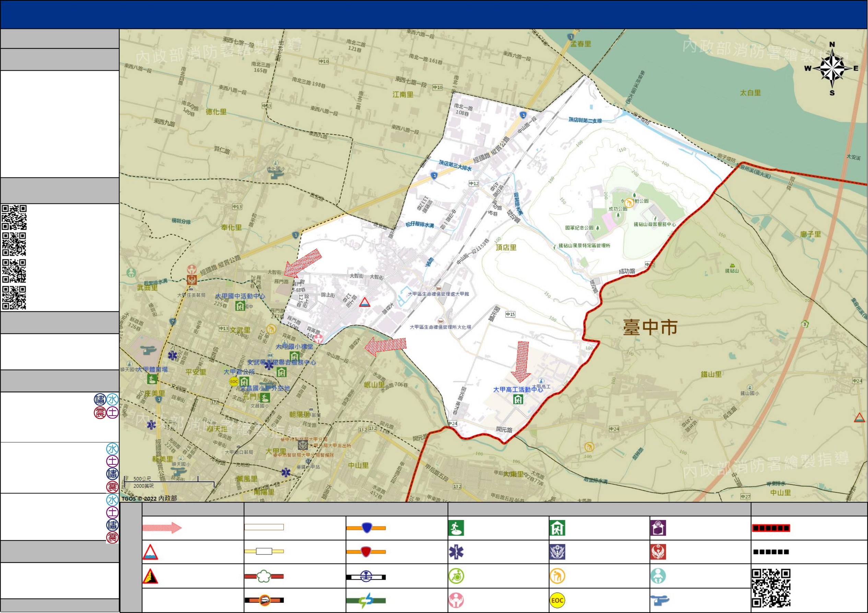Click the 廍子里 label

pos(811,234)
